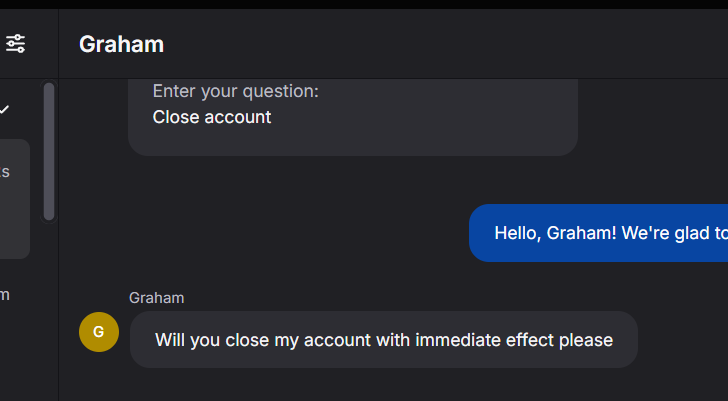Click the scrollbar track below the thumb

[49, 221]
